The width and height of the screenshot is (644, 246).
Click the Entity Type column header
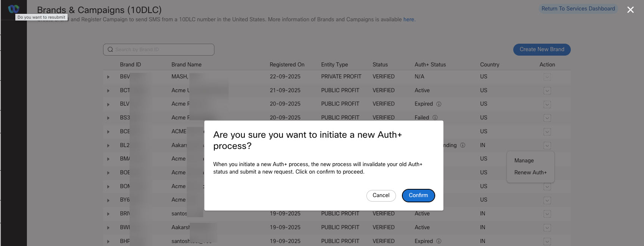point(334,65)
